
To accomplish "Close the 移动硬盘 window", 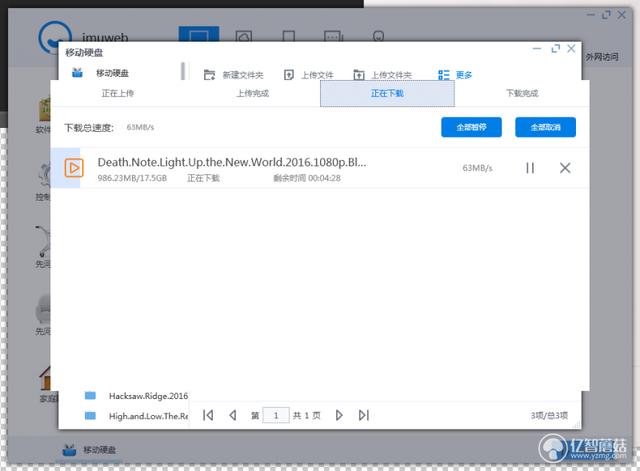I will click(571, 49).
